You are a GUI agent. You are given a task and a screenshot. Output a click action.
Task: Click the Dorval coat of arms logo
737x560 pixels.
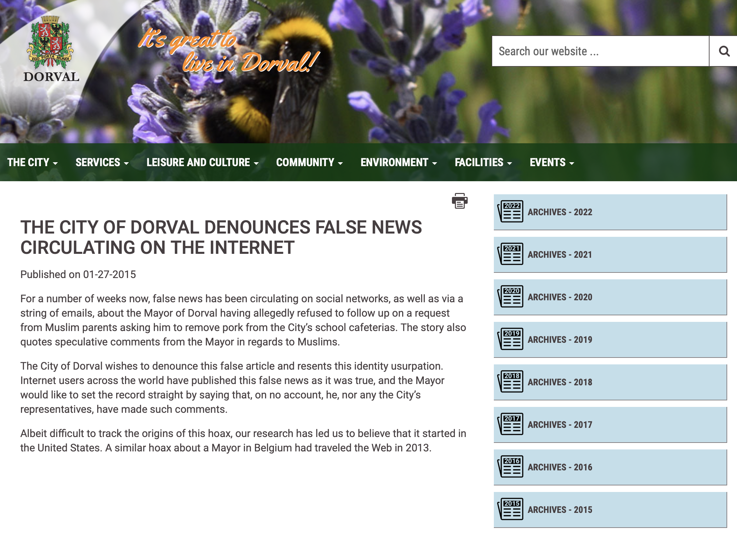pos(50,42)
